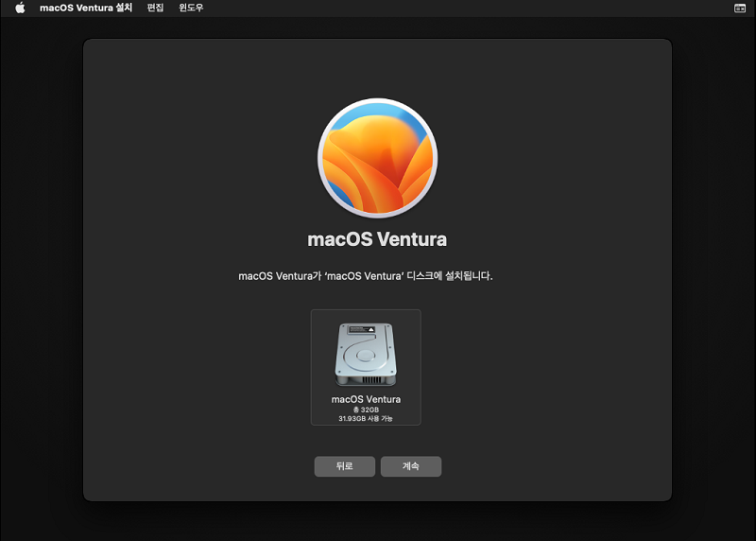Viewport: 756px width, 541px height.
Task: Open the 편집 menu
Action: [155, 8]
